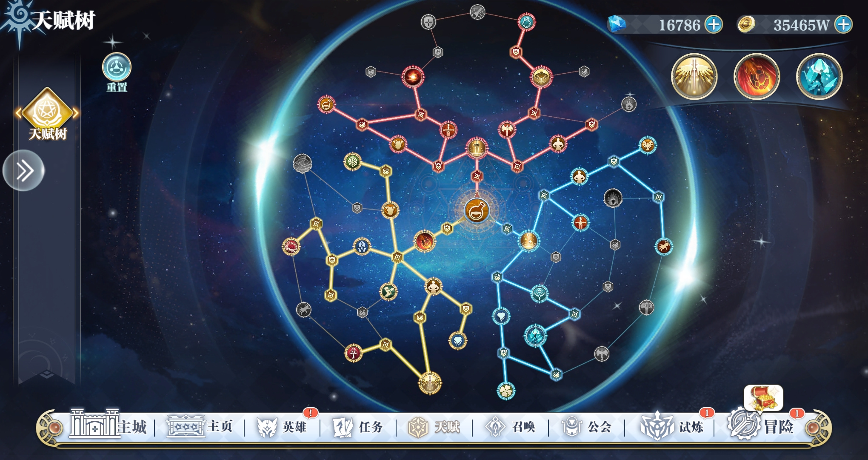The height and width of the screenshot is (460, 868).
Task: Select the locked grey hammer talent node
Action: click(646, 307)
